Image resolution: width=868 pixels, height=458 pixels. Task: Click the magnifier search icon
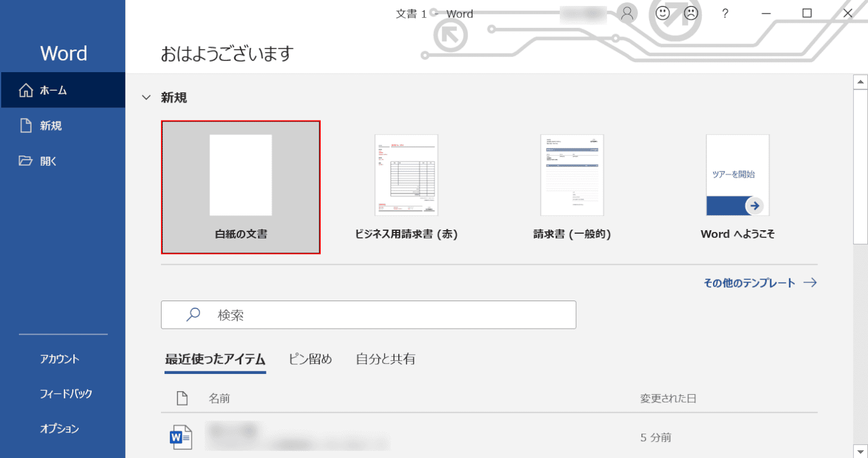[x=193, y=315]
